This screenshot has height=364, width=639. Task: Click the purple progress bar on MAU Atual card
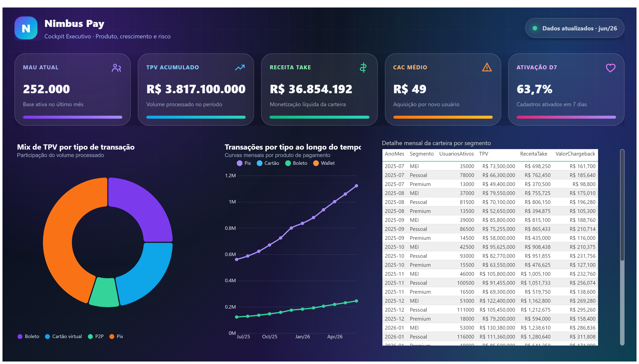(73, 117)
